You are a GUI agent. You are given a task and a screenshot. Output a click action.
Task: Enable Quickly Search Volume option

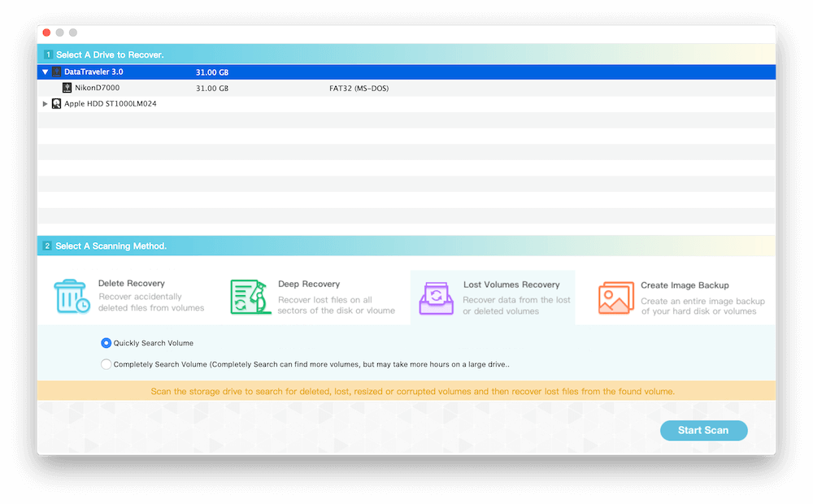click(x=106, y=343)
